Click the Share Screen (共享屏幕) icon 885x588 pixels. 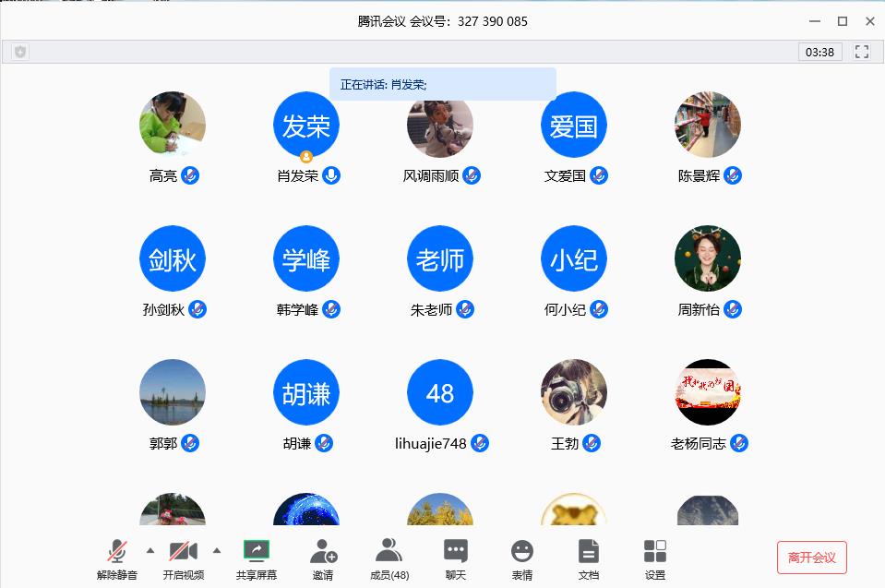pos(256,552)
